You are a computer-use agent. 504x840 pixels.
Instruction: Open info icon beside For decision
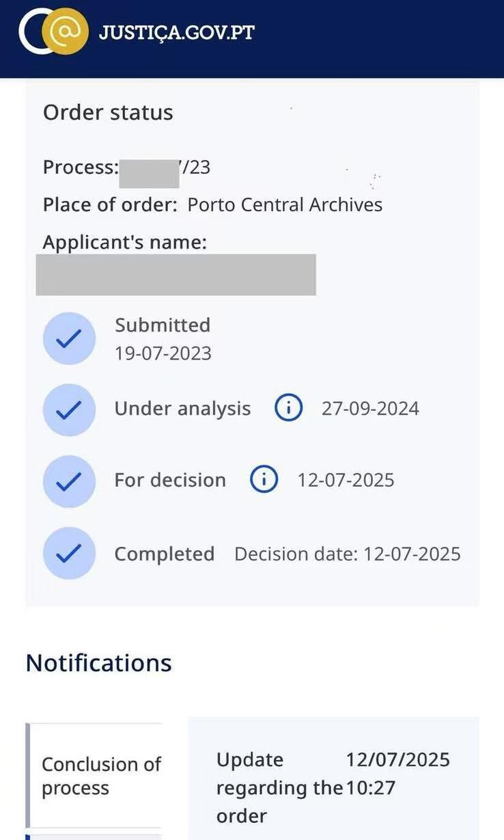pos(264,480)
